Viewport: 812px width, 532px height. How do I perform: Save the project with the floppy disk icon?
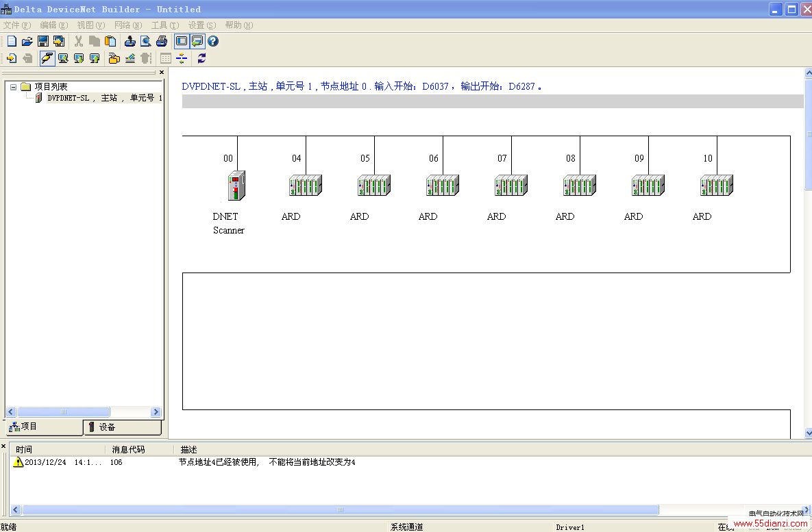click(43, 41)
